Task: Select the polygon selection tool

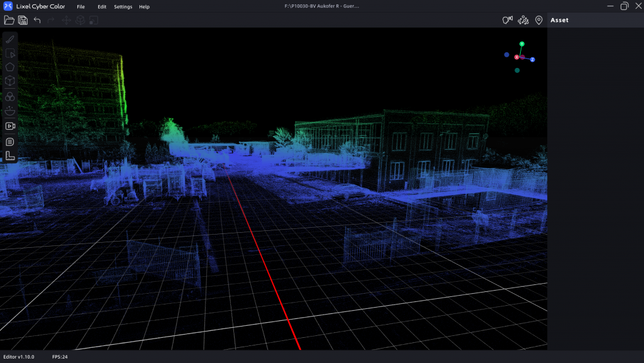Action: tap(9, 66)
